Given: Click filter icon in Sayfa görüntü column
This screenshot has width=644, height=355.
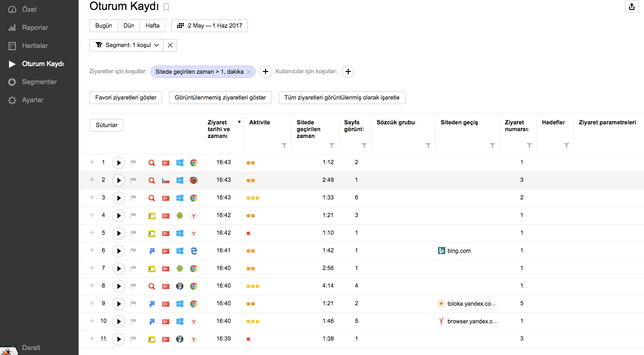Looking at the screenshot, I should 364,146.
